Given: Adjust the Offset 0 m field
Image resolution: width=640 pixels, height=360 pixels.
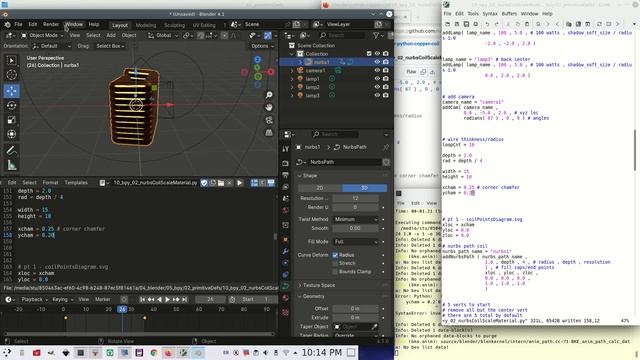Looking at the screenshot, I should pyautogui.click(x=356, y=309).
